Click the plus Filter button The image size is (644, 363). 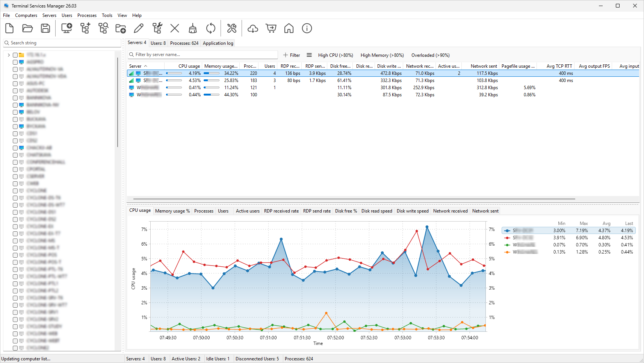[292, 55]
